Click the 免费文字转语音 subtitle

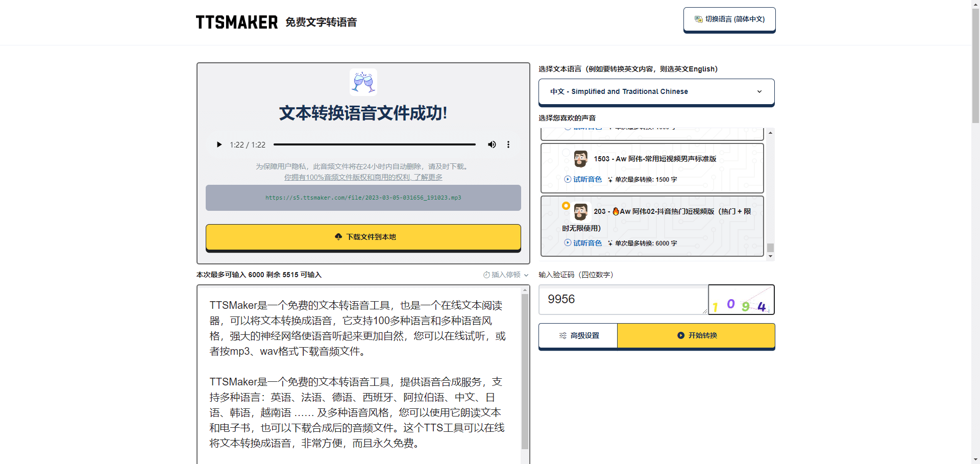[321, 22]
